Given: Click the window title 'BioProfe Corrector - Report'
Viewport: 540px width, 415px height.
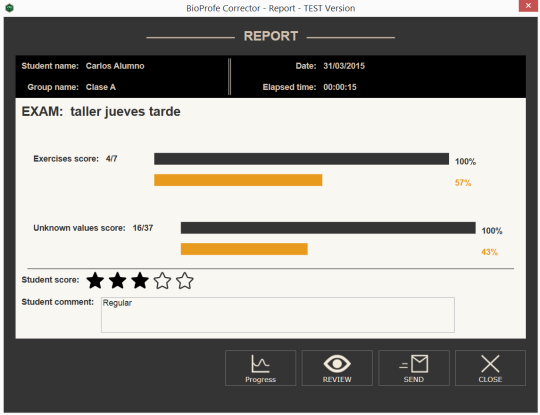Looking at the screenshot, I should [270, 8].
